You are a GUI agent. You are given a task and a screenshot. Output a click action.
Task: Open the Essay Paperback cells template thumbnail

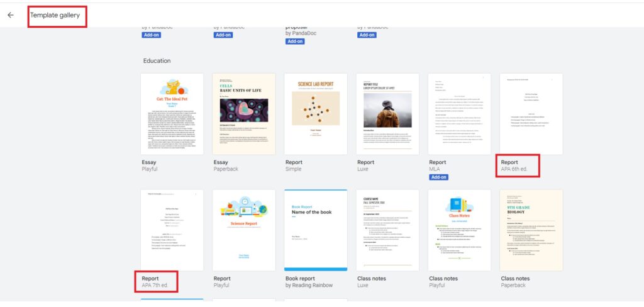point(244,114)
